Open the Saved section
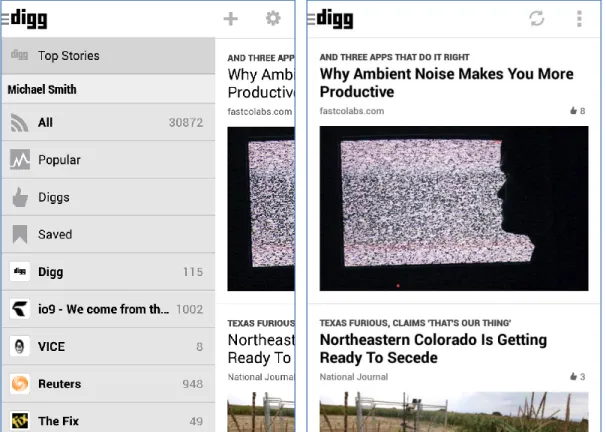This screenshot has width=606, height=432. click(108, 234)
